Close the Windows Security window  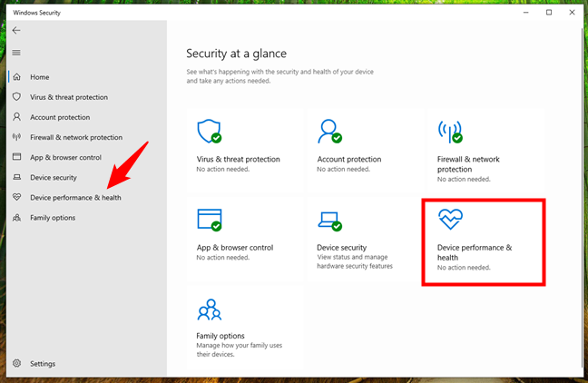572,13
